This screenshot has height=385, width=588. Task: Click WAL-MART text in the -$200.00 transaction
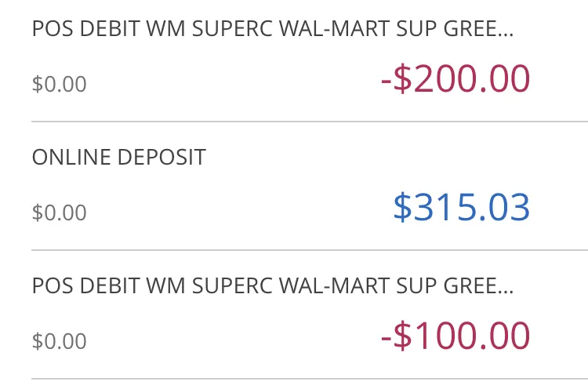point(335,28)
